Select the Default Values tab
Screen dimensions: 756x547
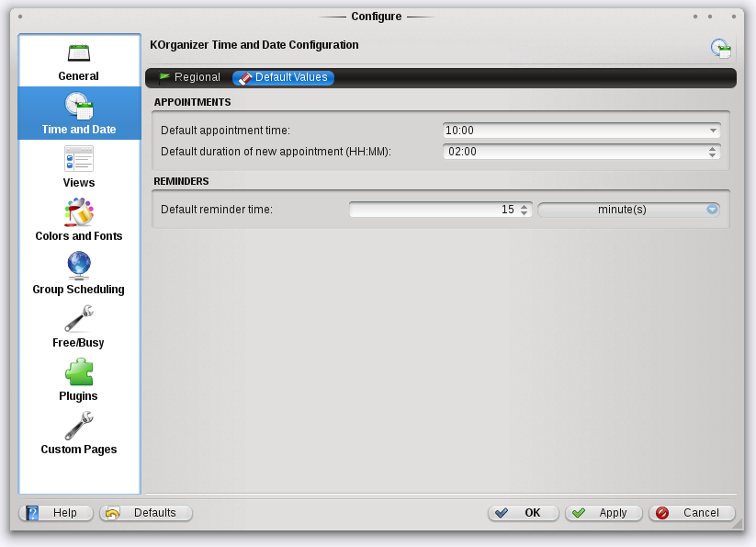point(283,77)
